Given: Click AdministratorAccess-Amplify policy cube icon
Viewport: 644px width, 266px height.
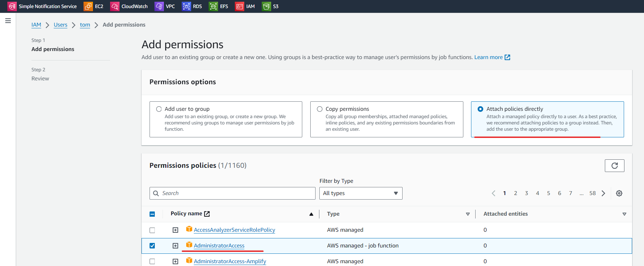Looking at the screenshot, I should tap(189, 260).
